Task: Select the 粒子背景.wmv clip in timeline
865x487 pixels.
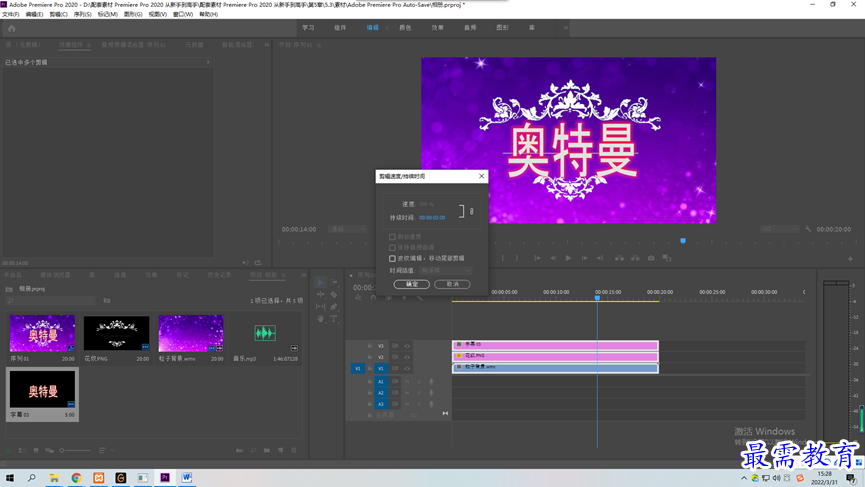Action: click(555, 368)
